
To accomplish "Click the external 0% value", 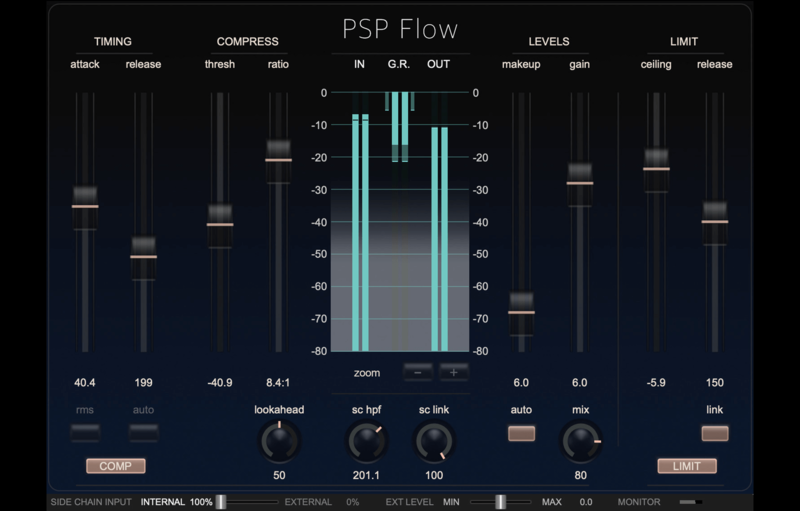I will coord(353,502).
